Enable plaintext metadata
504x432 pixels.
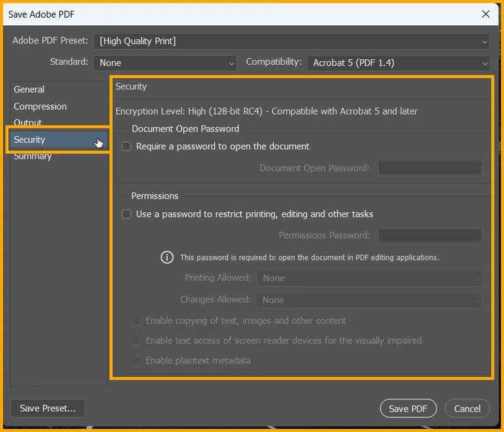point(136,360)
